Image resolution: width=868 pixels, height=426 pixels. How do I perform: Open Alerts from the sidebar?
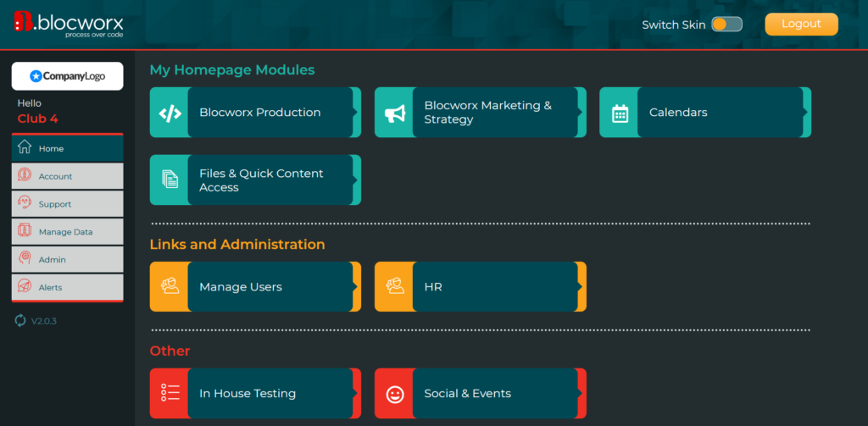pyautogui.click(x=68, y=287)
